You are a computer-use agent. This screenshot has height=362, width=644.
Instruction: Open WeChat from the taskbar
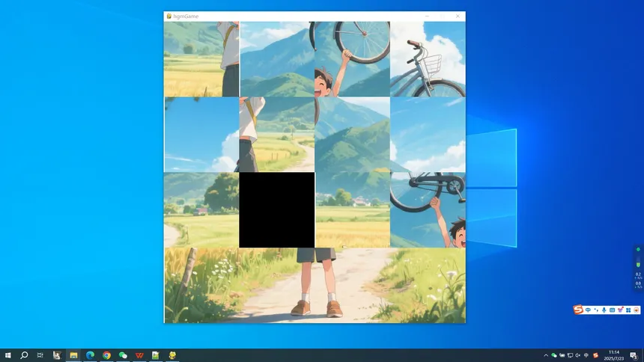[x=123, y=355]
